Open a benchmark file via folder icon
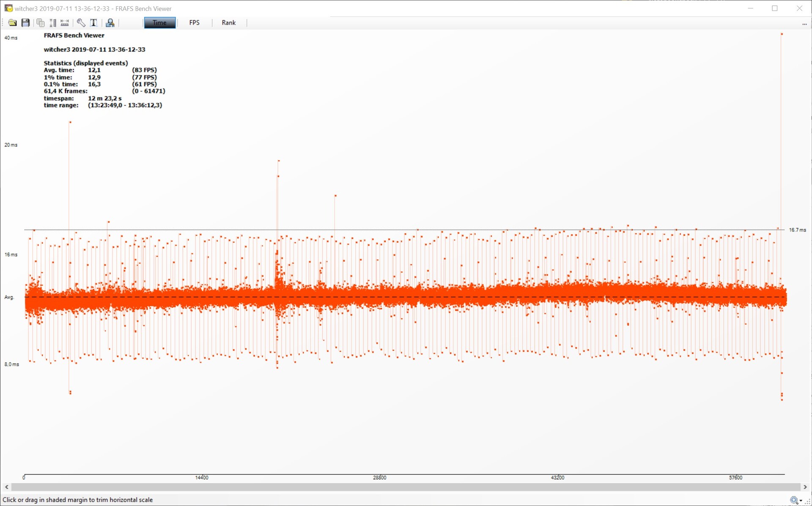The image size is (812, 506). coord(12,23)
